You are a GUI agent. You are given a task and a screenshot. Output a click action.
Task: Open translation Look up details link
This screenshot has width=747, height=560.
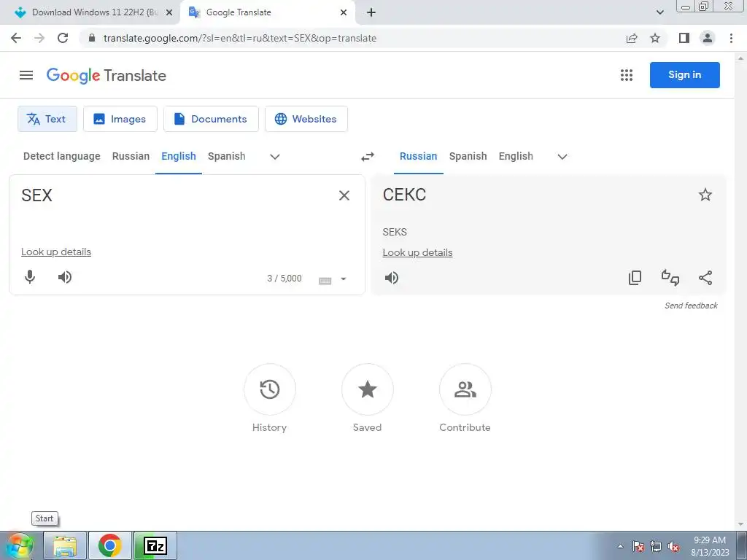tap(417, 253)
